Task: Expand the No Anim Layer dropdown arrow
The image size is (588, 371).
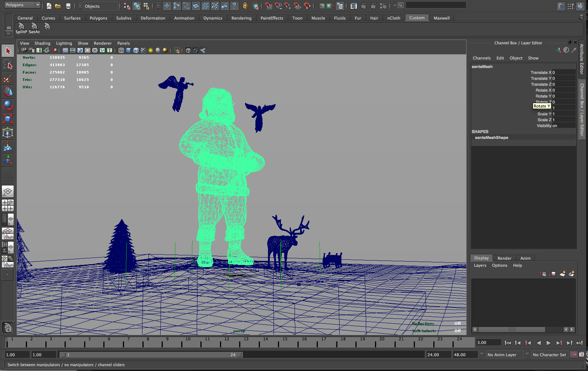Action: pos(481,354)
